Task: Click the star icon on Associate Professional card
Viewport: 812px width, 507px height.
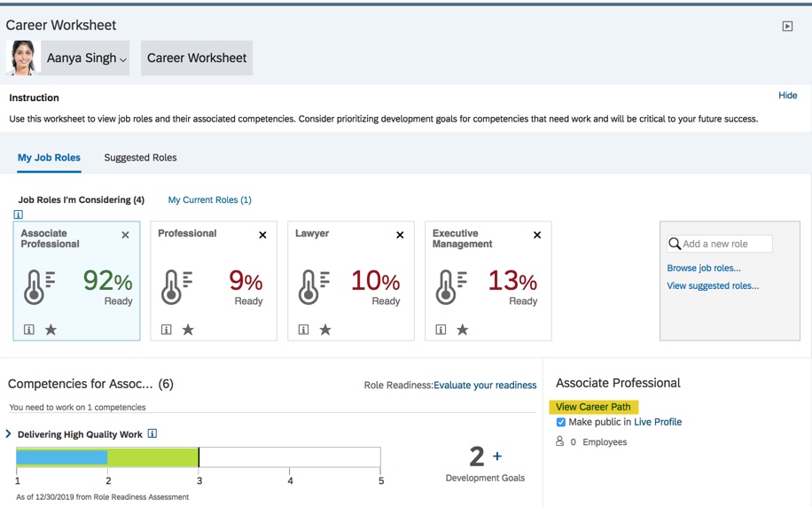Action: tap(51, 330)
